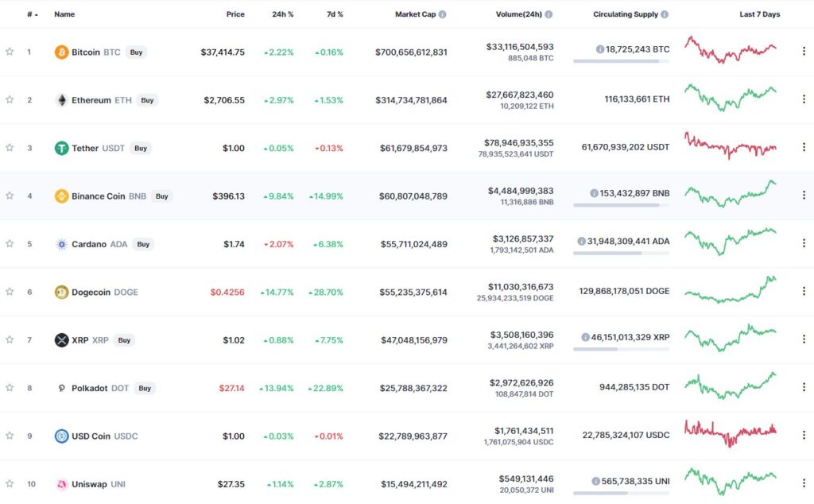Click the Dogecoin logo icon

pyautogui.click(x=61, y=293)
